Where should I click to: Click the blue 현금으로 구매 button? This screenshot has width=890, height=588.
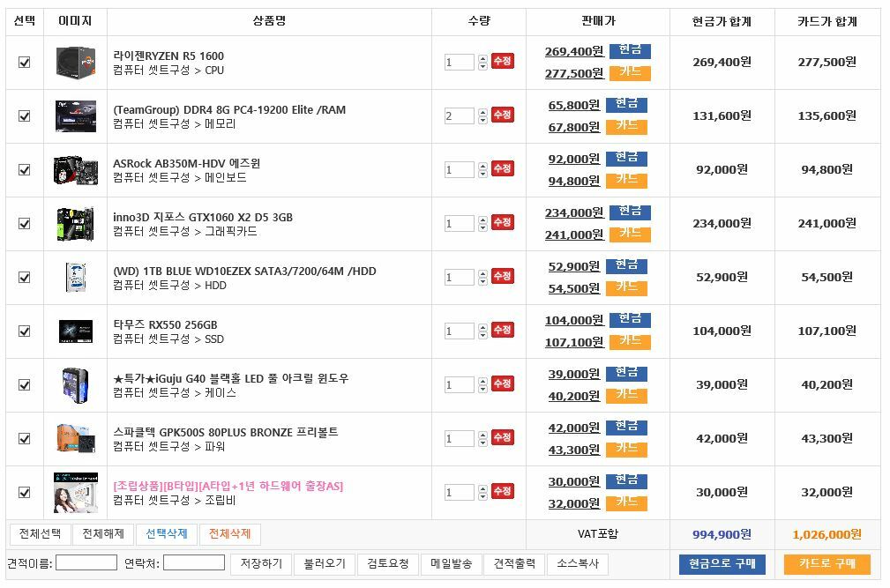click(x=722, y=564)
